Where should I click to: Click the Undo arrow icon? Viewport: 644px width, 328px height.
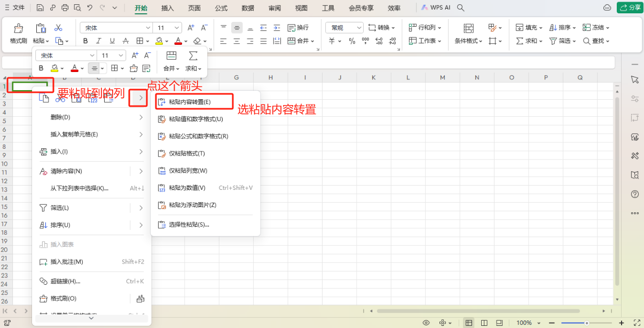pos(90,8)
